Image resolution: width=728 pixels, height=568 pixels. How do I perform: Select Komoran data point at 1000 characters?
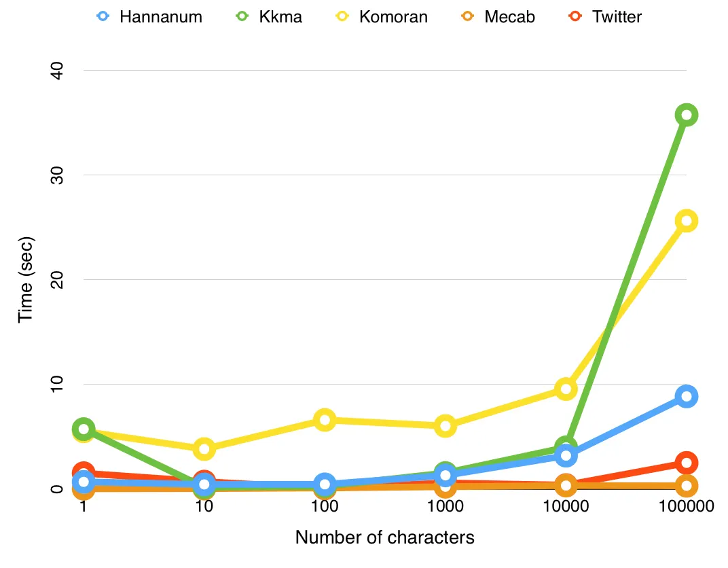pos(445,426)
